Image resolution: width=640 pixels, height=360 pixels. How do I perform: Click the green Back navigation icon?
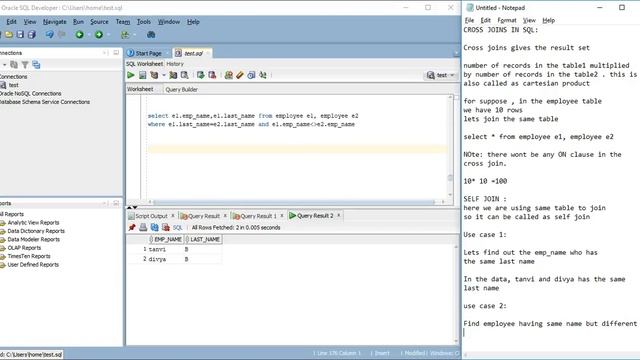click(80, 35)
